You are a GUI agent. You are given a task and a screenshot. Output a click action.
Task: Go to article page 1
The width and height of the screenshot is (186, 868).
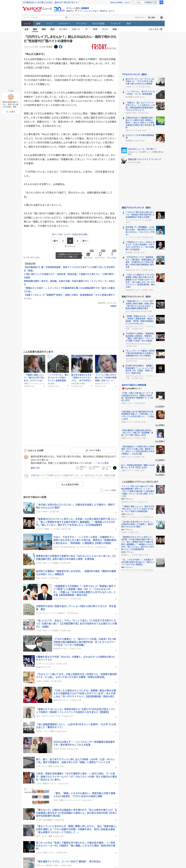pyautogui.click(x=63, y=241)
